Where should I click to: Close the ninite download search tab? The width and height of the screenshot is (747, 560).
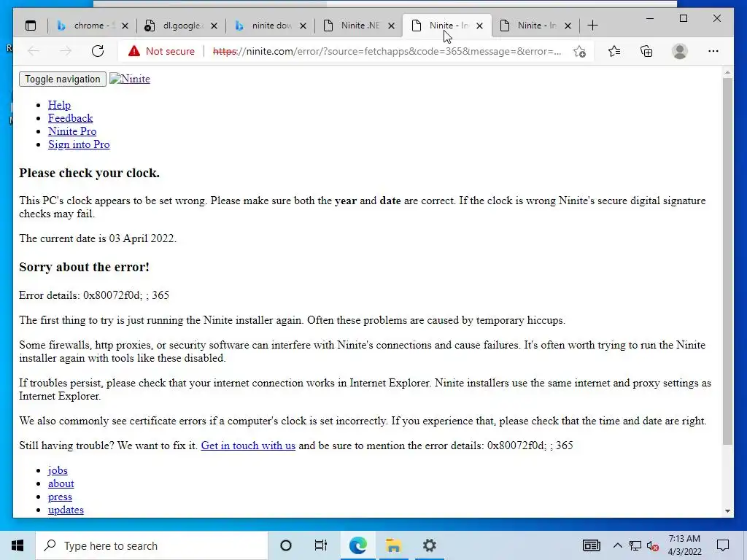click(303, 26)
